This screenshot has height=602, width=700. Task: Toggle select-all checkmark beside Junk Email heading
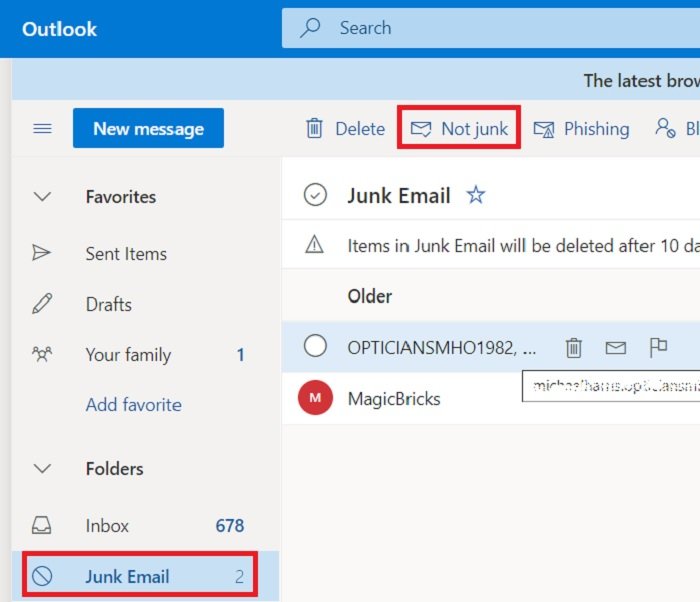click(x=315, y=195)
